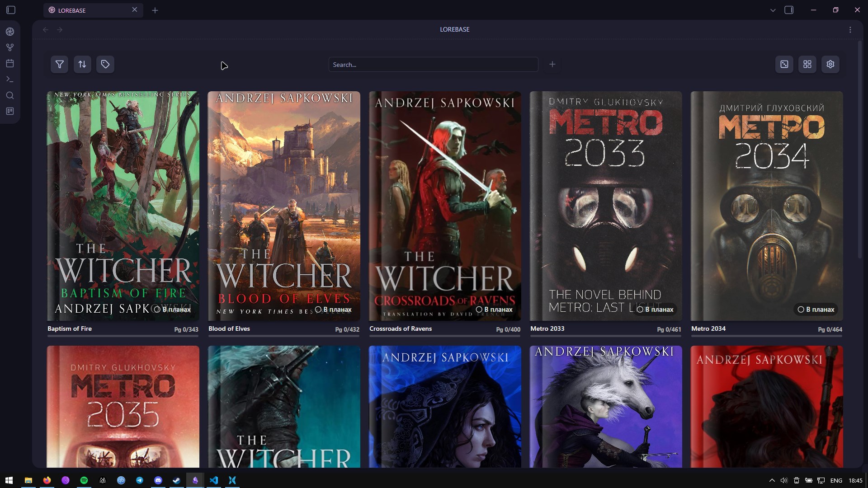Toggle the status badge on Metro 2033

[x=655, y=310]
